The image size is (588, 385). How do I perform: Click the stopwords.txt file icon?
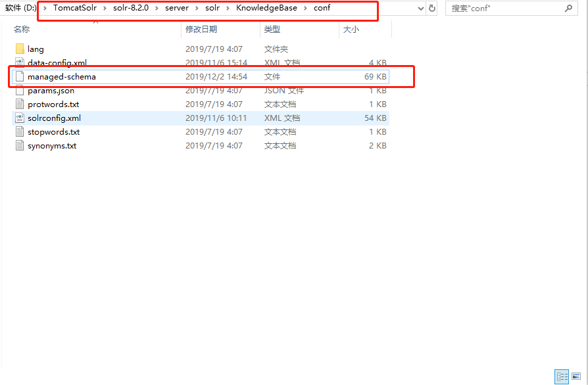click(20, 132)
